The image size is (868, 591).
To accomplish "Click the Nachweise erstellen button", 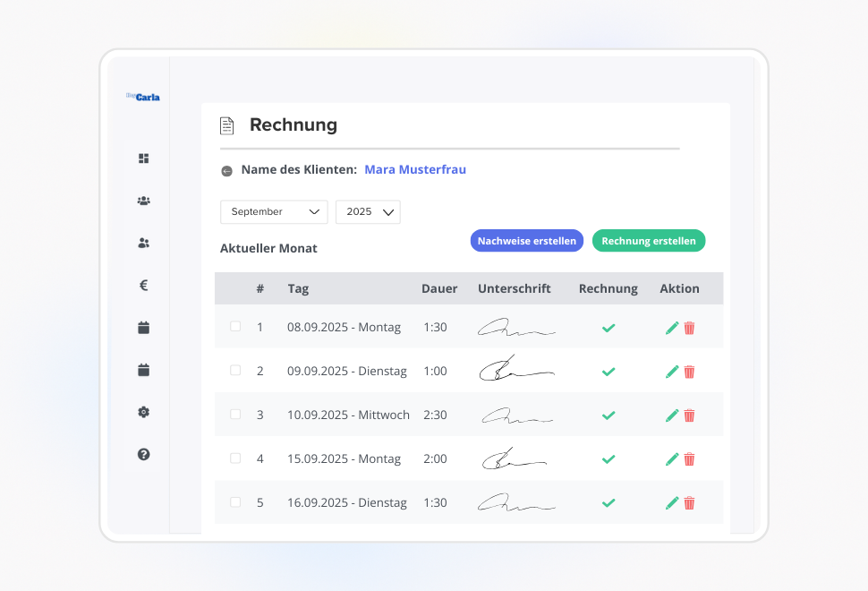I will tap(527, 241).
